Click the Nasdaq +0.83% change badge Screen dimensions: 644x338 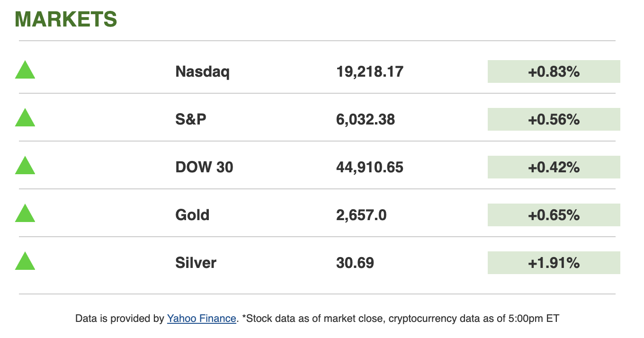click(x=554, y=71)
